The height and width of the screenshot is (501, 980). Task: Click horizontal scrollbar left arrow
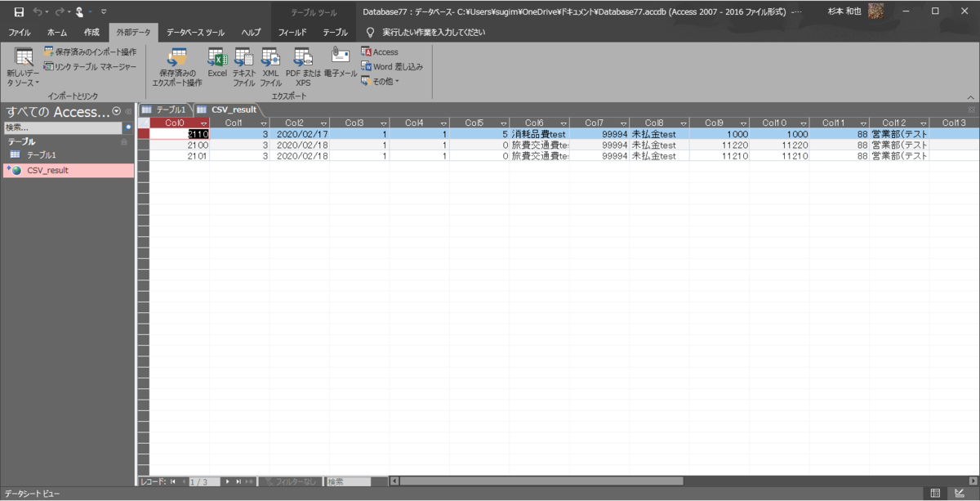(x=394, y=482)
